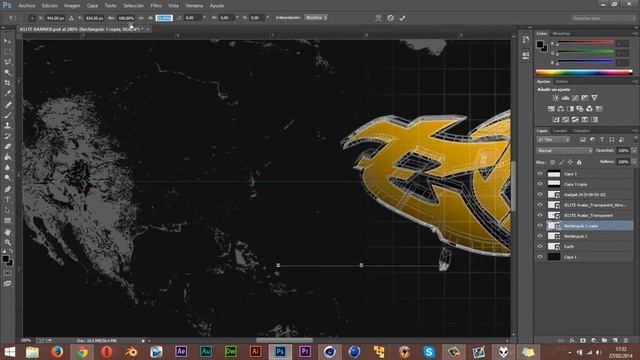Select the Lasso tool
This screenshot has height=360, width=640.
[x=7, y=62]
